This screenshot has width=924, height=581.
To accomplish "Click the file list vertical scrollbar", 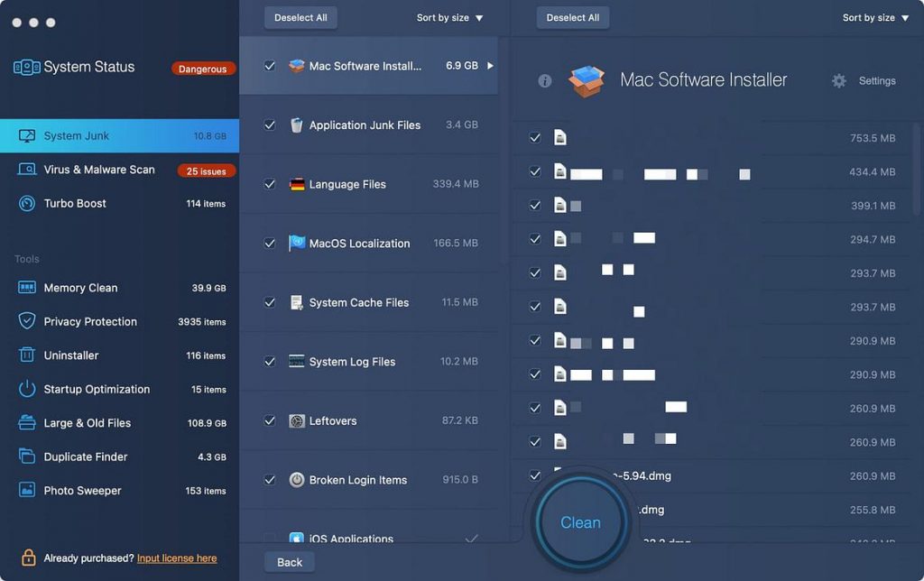I will click(x=918, y=171).
